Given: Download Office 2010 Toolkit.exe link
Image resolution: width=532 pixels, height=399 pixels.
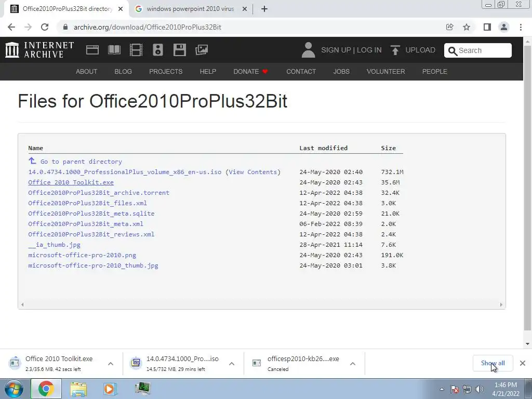Looking at the screenshot, I should click(x=71, y=182).
